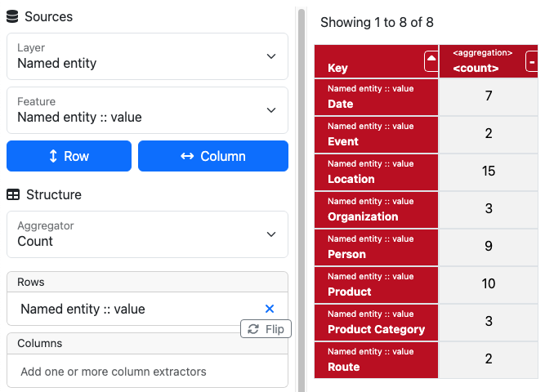Click the chevron in the Aggregator selector

pos(271,234)
